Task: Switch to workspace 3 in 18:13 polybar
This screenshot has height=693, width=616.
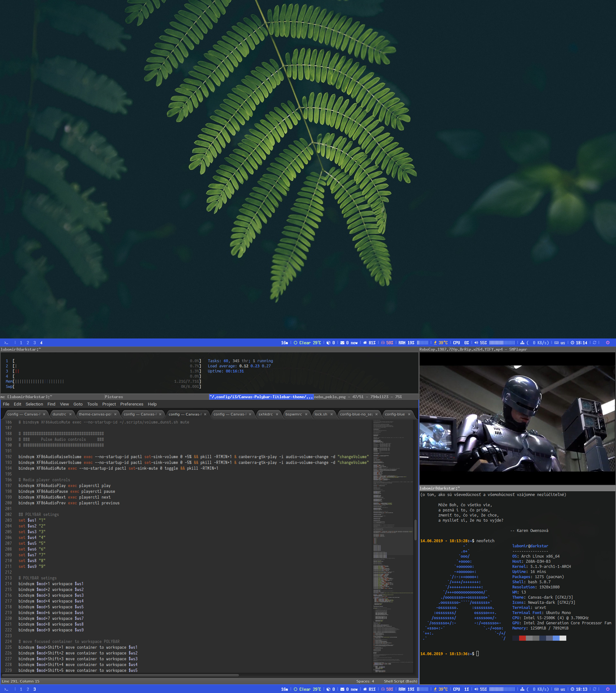Action: 35,689
